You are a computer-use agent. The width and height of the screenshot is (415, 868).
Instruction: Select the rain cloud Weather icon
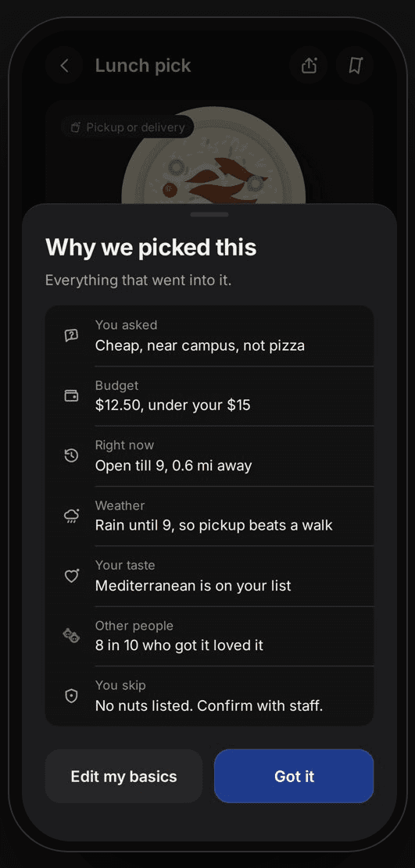tap(71, 516)
